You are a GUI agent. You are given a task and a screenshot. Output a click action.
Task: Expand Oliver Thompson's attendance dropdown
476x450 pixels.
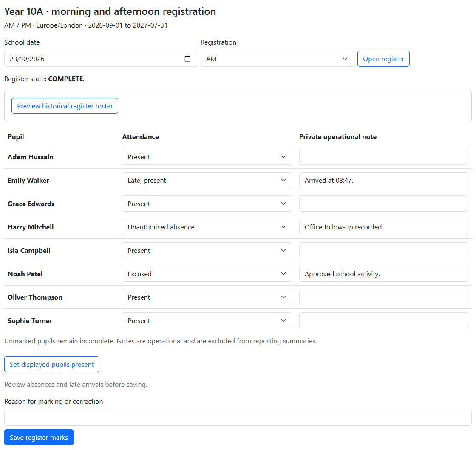tap(207, 297)
